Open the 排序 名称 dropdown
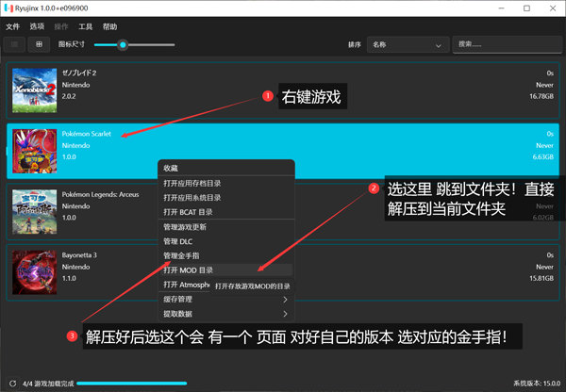Screen dimensions: 566x392 [408, 44]
